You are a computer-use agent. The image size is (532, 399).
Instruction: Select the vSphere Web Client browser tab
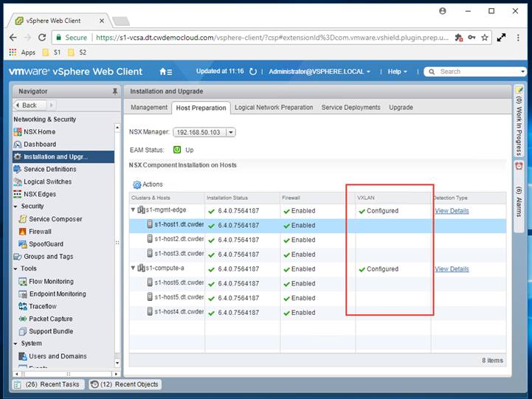click(x=60, y=21)
